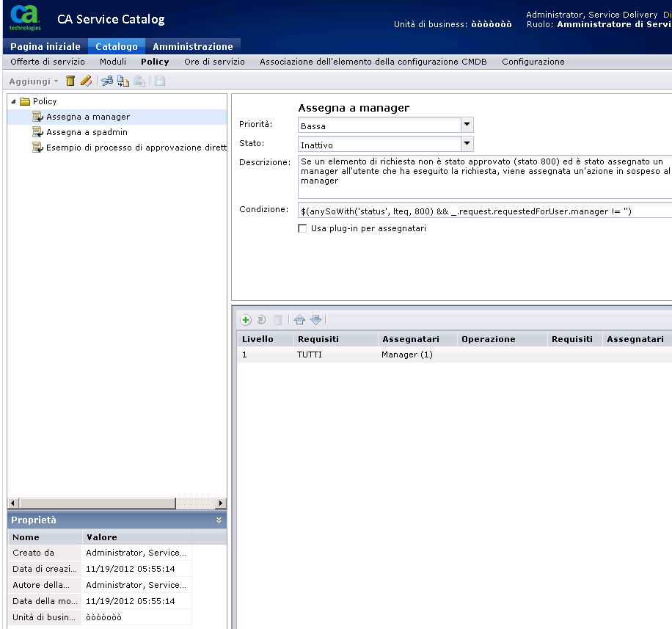Click the delete trash icon in top toolbar

[71, 81]
